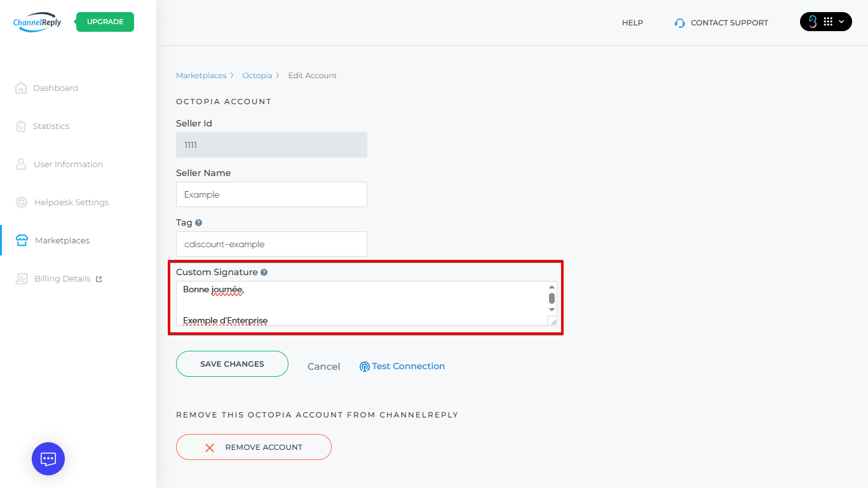The image size is (868, 488).
Task: Open Helpdesk Settings menu entry
Action: pos(71,202)
